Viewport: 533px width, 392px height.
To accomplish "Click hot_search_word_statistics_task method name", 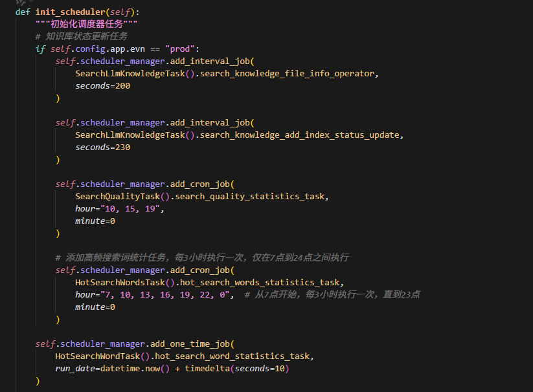I will click(x=232, y=356).
